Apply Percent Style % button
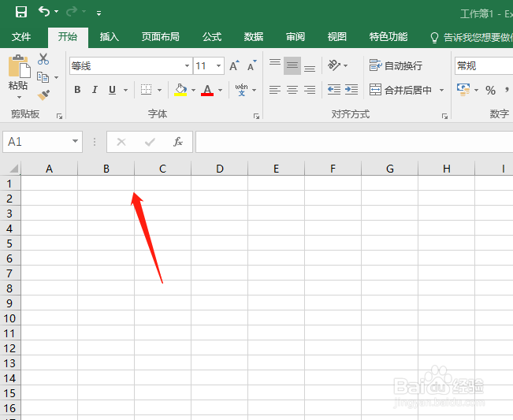The height and width of the screenshot is (420, 513). pos(490,90)
